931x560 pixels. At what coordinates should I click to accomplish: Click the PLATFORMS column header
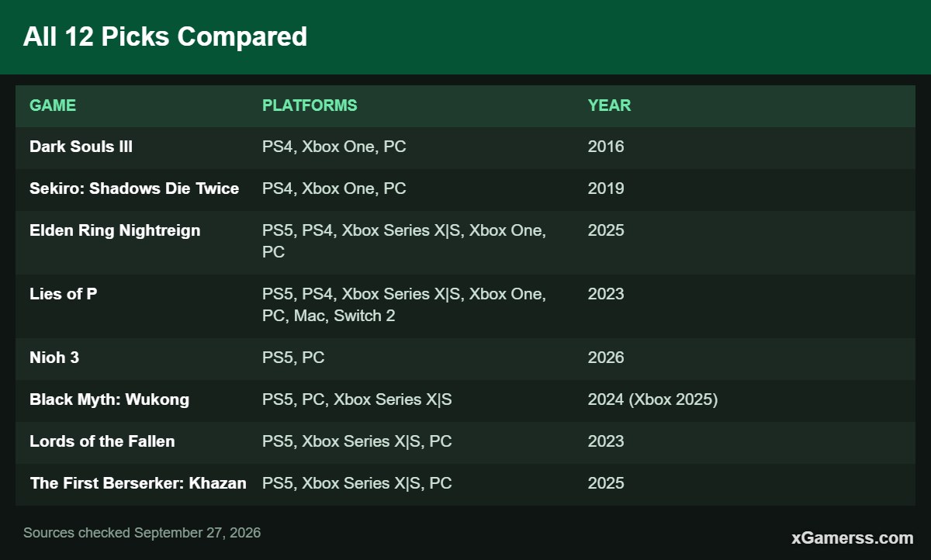pos(310,105)
